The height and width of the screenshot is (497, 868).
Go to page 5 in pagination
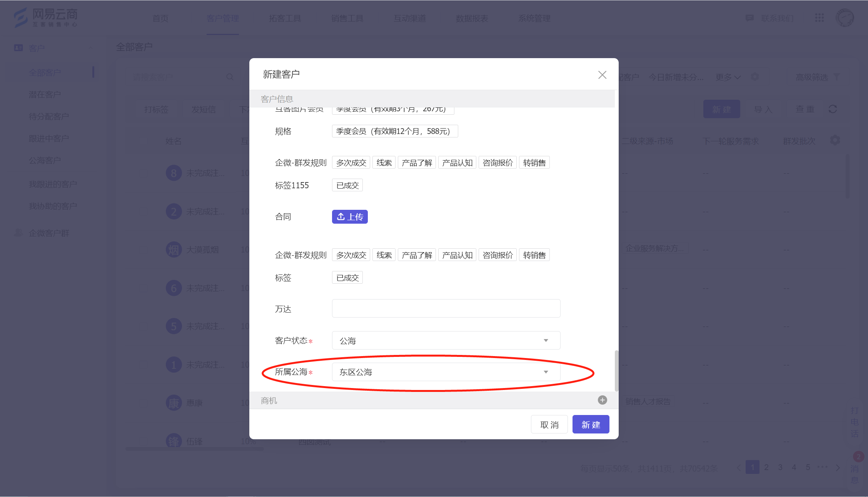[x=808, y=467]
